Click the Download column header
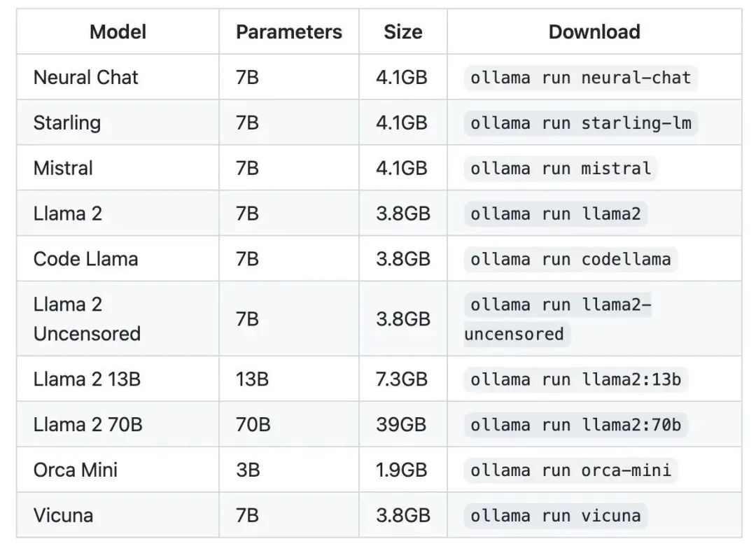The image size is (756, 546). pos(594,31)
